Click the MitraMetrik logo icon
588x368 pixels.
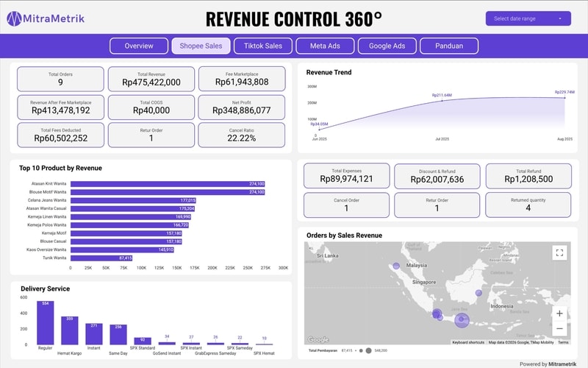(15, 18)
